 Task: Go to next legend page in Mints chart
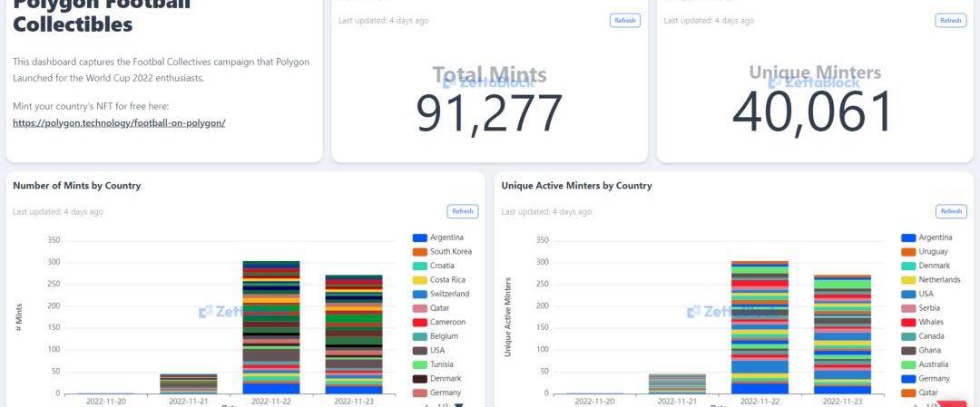point(458,405)
